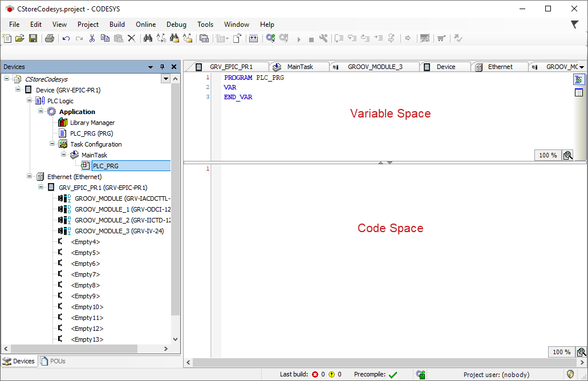The image size is (588, 381).
Task: Collapse the Ethernet (Ethernet) node
Action: 29,176
